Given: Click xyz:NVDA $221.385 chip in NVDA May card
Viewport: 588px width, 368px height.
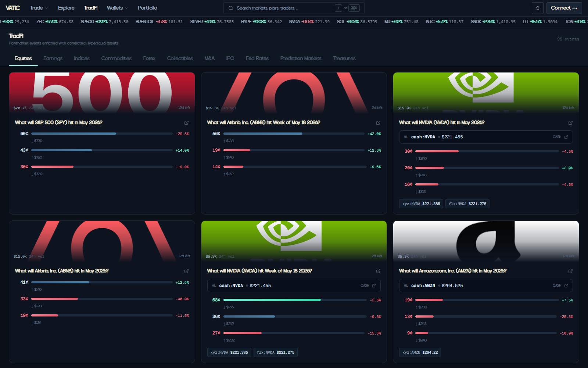Looking at the screenshot, I should [x=421, y=204].
